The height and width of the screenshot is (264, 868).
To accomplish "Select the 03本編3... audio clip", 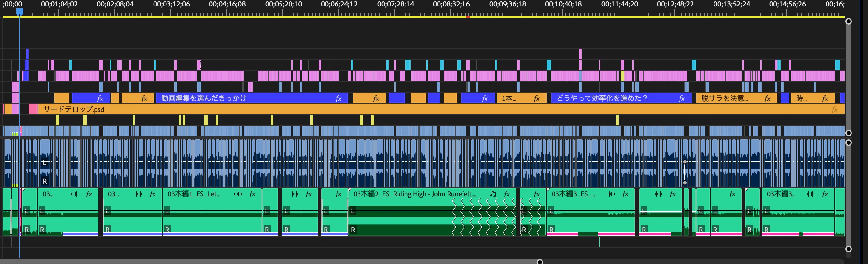I will 798,212.
